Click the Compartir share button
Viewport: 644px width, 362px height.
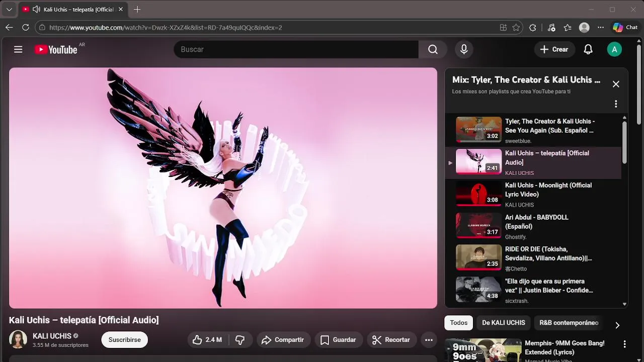coord(283,340)
